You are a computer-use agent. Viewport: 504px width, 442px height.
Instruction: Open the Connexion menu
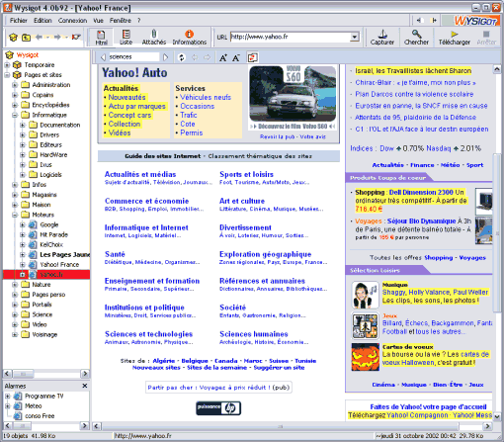coord(72,21)
